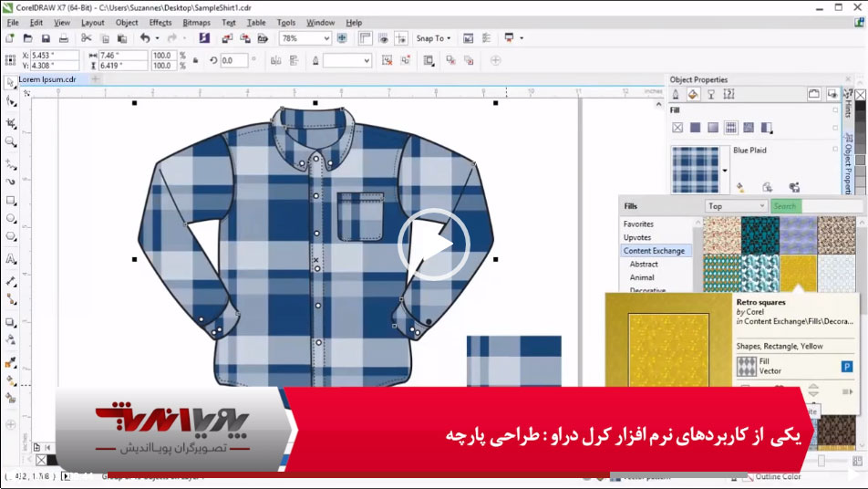Click the Save disk icon
The height and width of the screenshot is (489, 868).
pyautogui.click(x=46, y=38)
